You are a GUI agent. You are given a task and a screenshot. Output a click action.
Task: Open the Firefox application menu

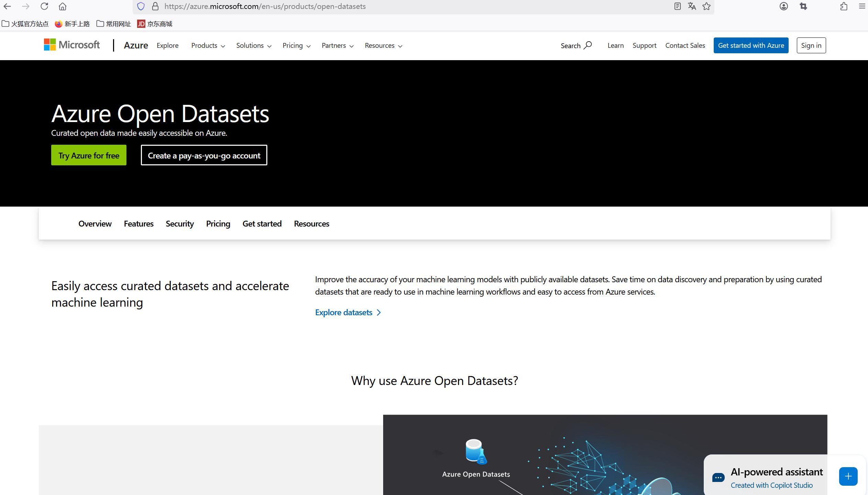pos(862,6)
